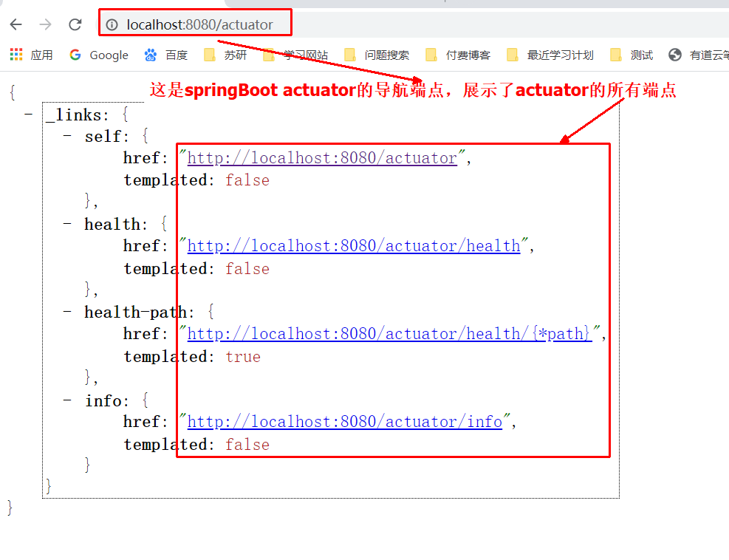Open the actuator/health/{*path} link
This screenshot has height=560, width=729.
tap(389, 334)
